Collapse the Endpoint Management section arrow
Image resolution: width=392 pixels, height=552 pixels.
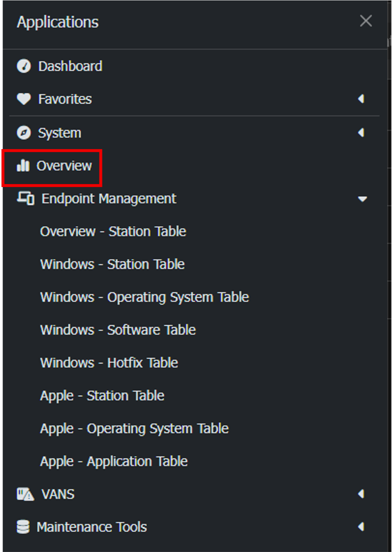362,199
